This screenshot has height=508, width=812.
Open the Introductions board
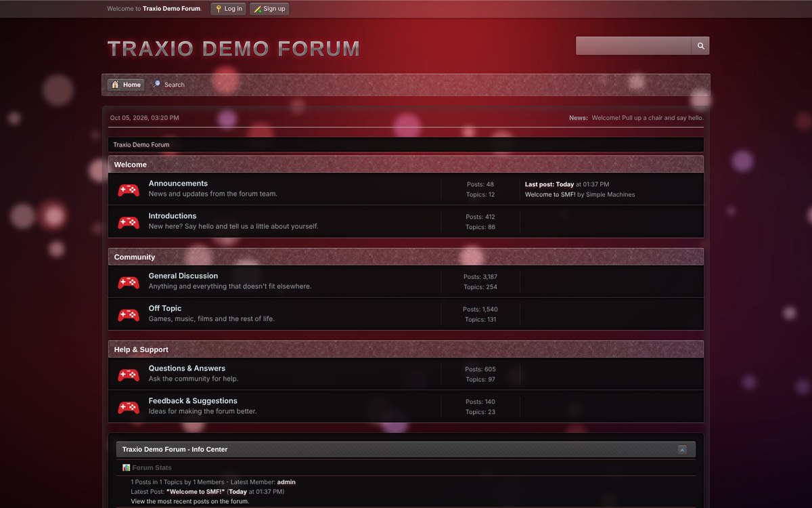(173, 216)
